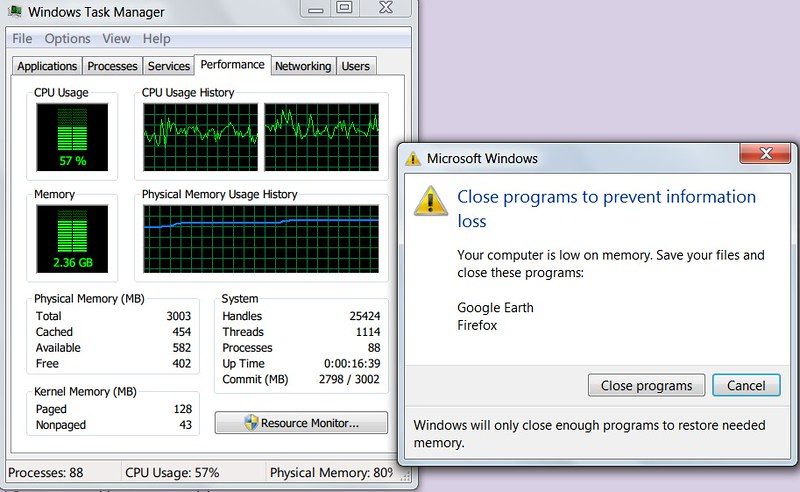Screen dimensions: 800x492
Task: Minimize the Task Manager window
Action: [x=316, y=8]
